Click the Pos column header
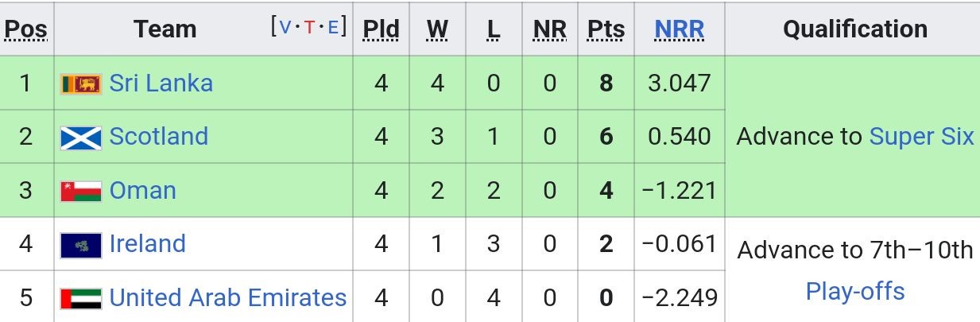This screenshot has height=322, width=980. [26, 29]
